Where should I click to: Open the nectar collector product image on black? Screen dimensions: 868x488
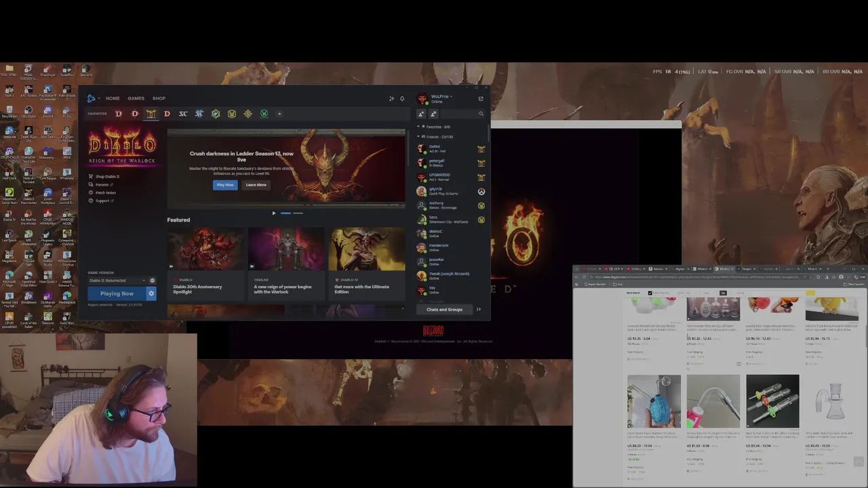772,401
